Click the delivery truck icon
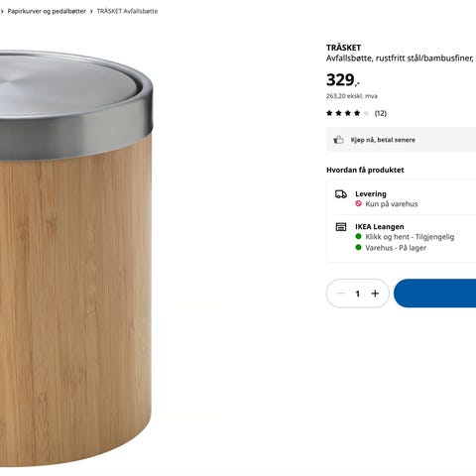 [341, 194]
